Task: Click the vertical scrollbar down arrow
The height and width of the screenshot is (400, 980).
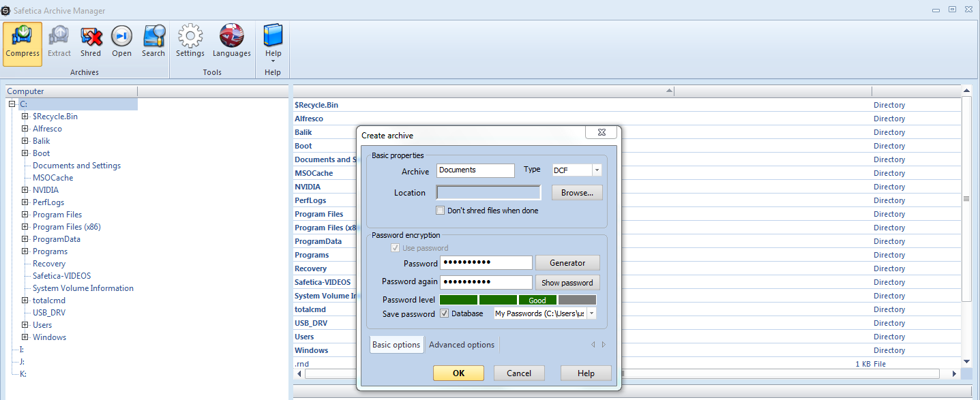Action: pos(966,362)
